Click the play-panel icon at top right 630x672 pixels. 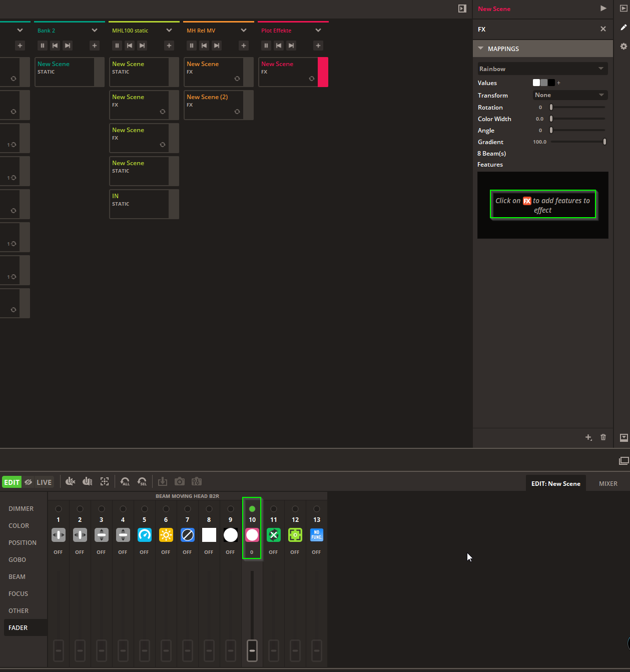click(623, 9)
